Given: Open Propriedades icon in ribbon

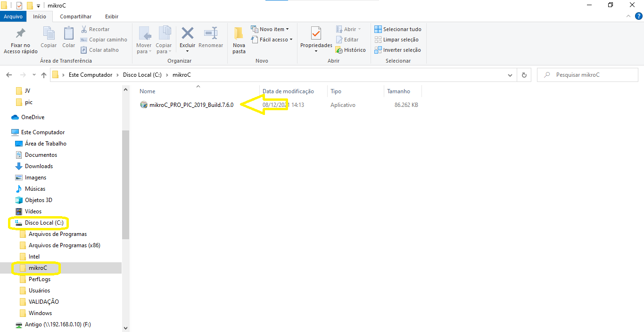Looking at the screenshot, I should click(316, 34).
